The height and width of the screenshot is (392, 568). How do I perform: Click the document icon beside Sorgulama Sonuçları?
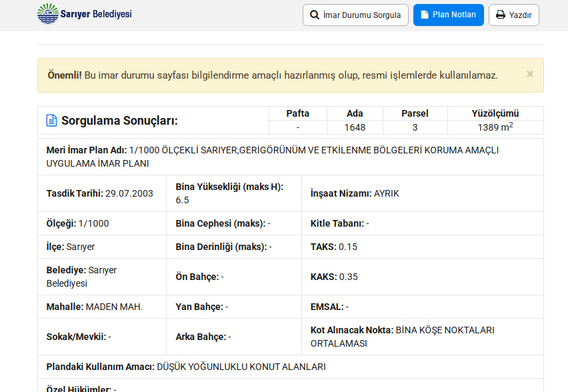(51, 121)
